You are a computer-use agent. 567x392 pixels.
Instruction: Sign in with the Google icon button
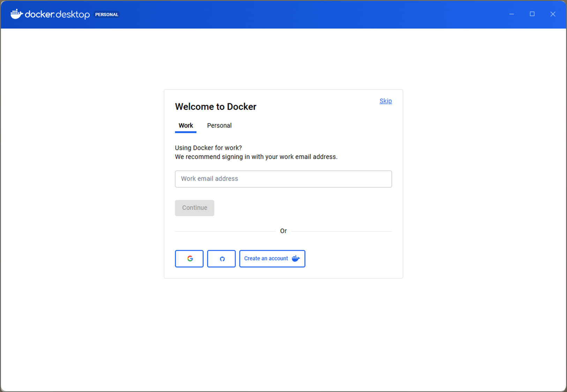pos(189,259)
